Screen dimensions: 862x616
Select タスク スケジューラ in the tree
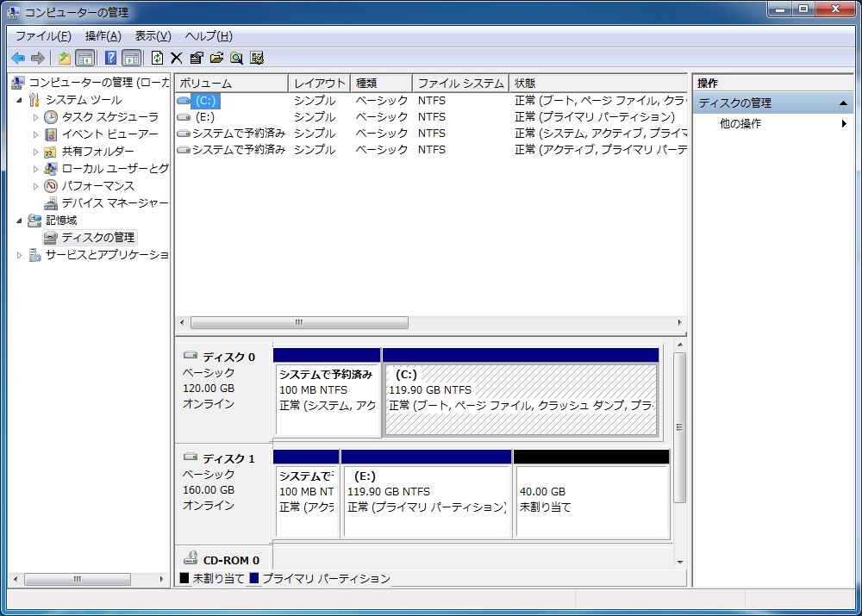click(x=110, y=116)
